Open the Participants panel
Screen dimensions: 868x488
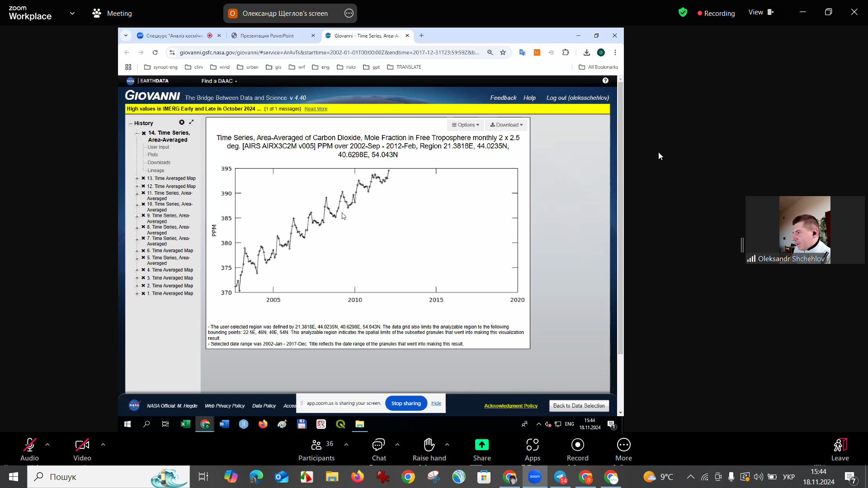(316, 445)
